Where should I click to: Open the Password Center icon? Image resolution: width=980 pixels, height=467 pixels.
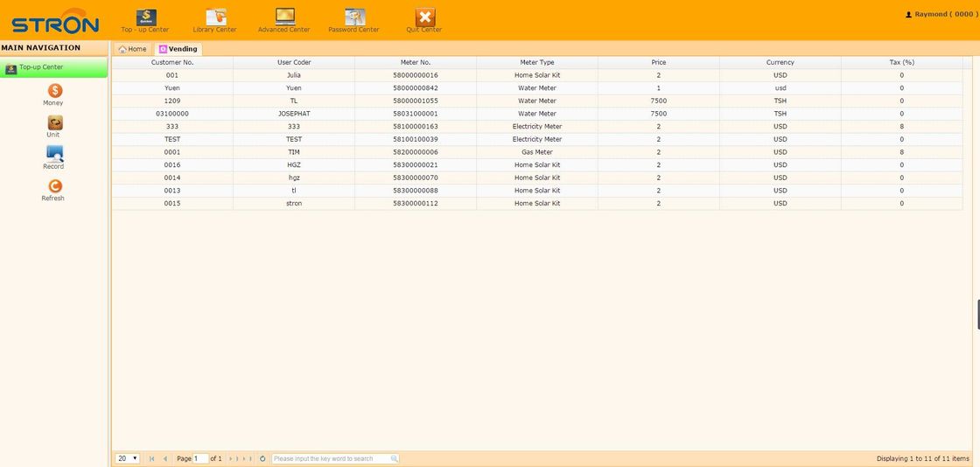click(x=354, y=17)
